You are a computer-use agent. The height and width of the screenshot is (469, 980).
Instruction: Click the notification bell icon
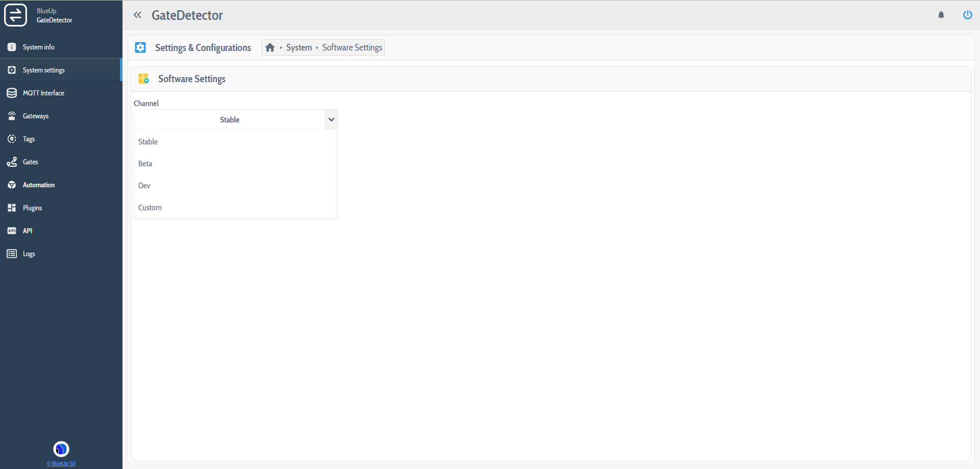(941, 15)
